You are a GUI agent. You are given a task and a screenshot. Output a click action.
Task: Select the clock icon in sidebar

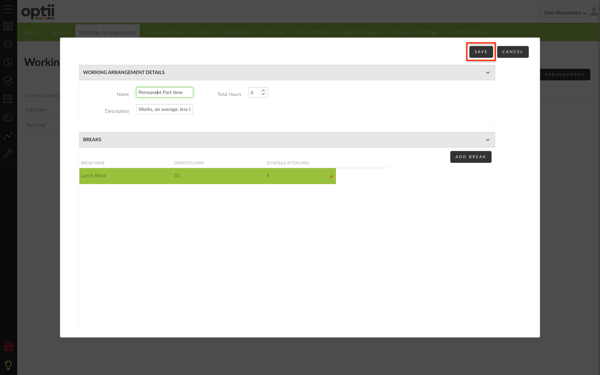pyautogui.click(x=8, y=62)
